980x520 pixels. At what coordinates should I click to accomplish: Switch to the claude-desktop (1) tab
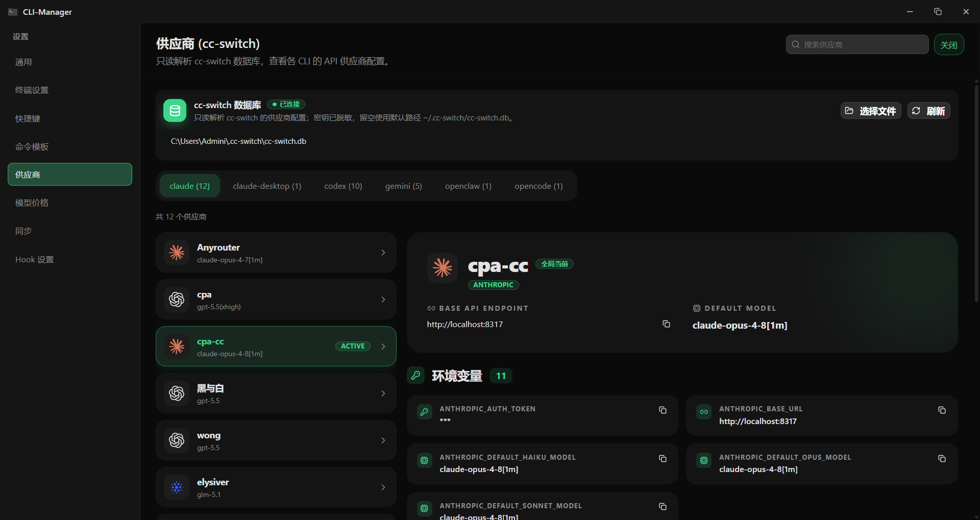click(x=267, y=186)
